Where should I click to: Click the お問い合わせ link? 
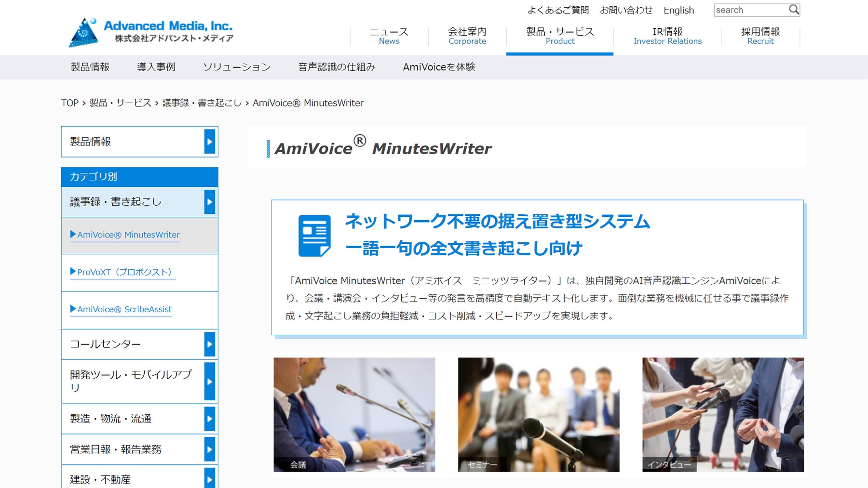click(626, 10)
